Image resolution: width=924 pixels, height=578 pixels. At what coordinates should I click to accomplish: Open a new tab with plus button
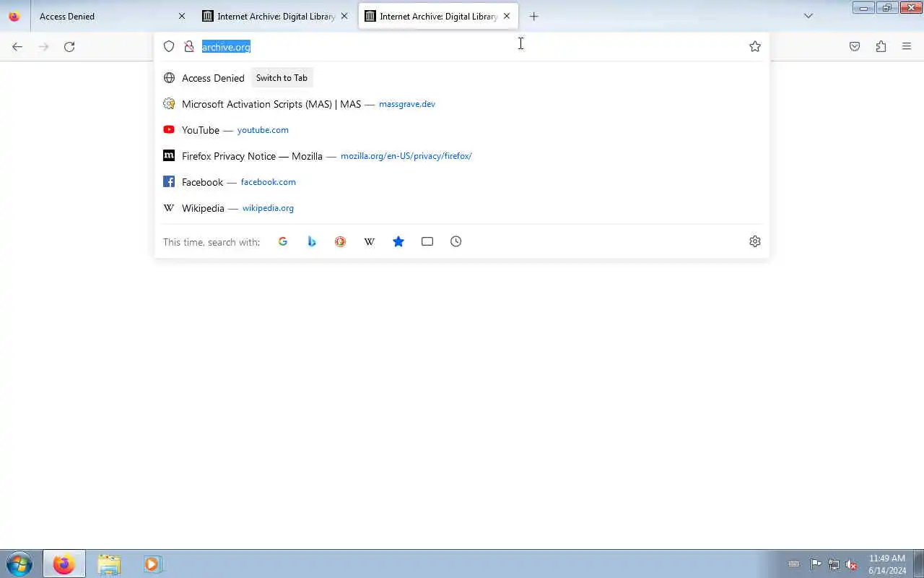533,16
